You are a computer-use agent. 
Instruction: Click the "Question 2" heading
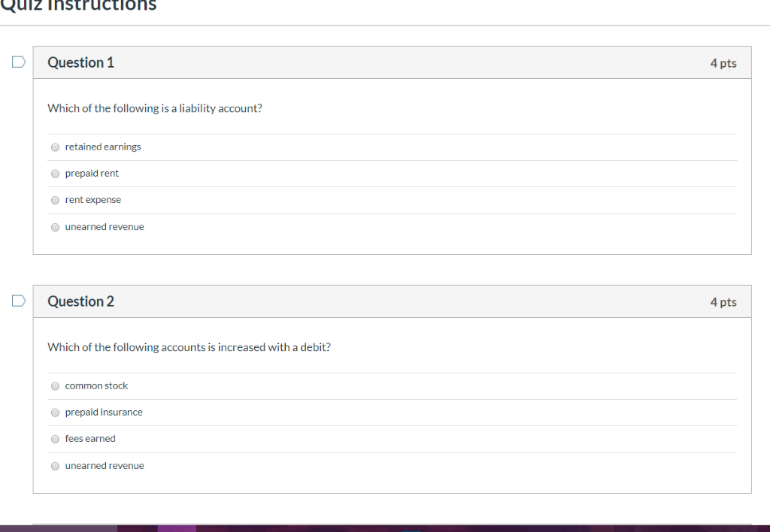click(80, 301)
